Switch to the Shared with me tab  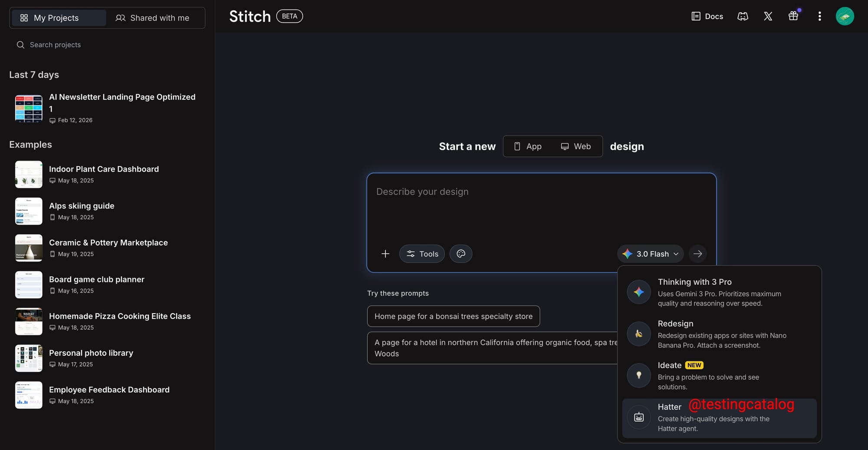pyautogui.click(x=153, y=18)
